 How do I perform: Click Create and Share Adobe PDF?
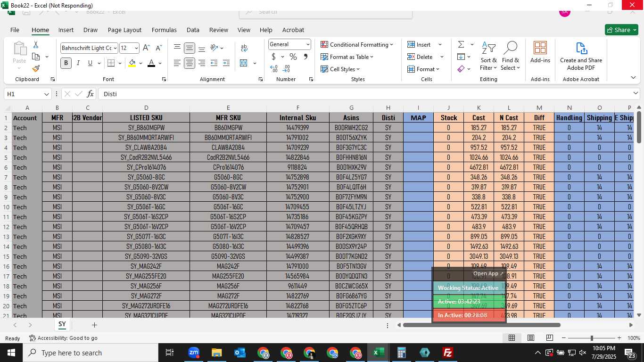coord(581,56)
